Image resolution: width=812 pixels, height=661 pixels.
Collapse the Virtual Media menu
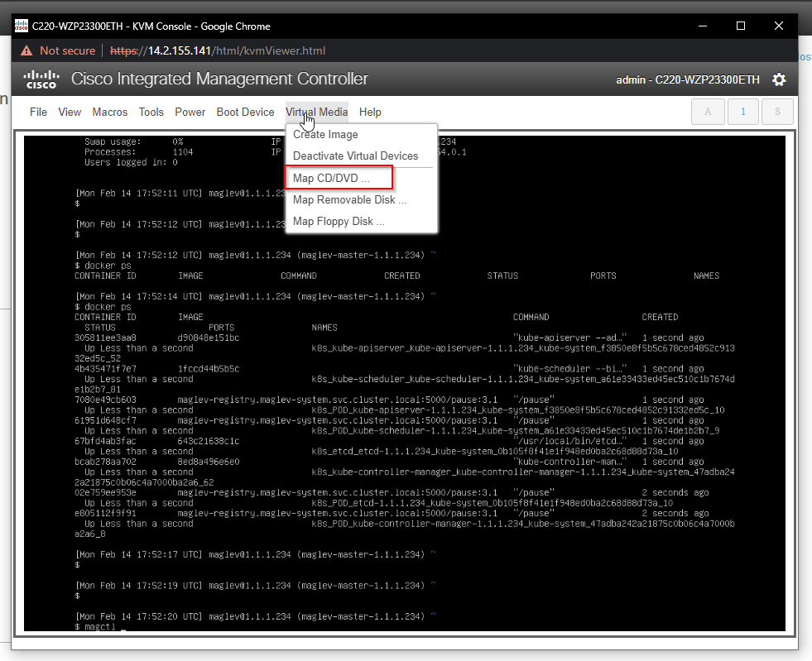coord(317,112)
